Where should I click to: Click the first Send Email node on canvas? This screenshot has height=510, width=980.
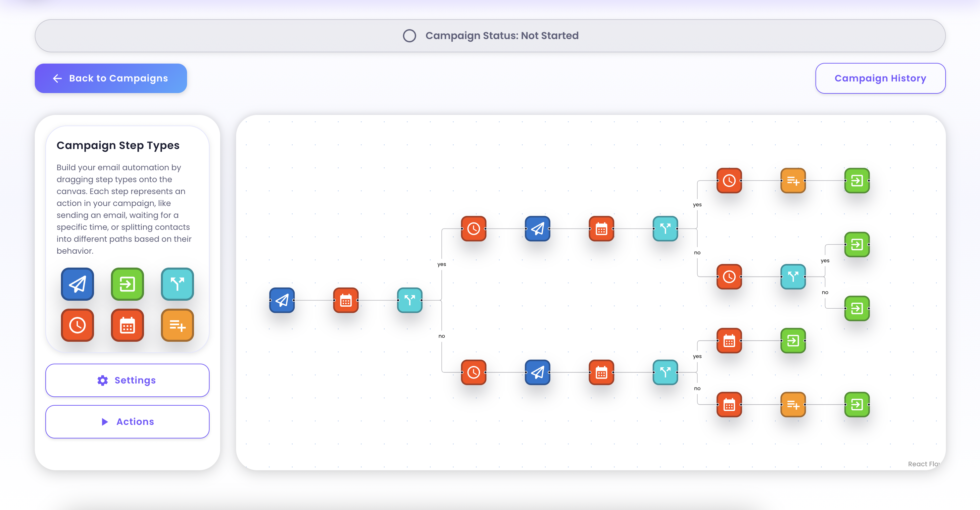(x=282, y=301)
